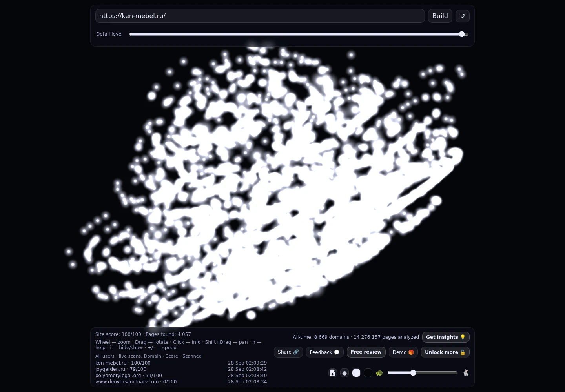Select the polyamorylegal.org · 53/100 scan row
Viewport: 565px width, 392px height.
point(181,376)
